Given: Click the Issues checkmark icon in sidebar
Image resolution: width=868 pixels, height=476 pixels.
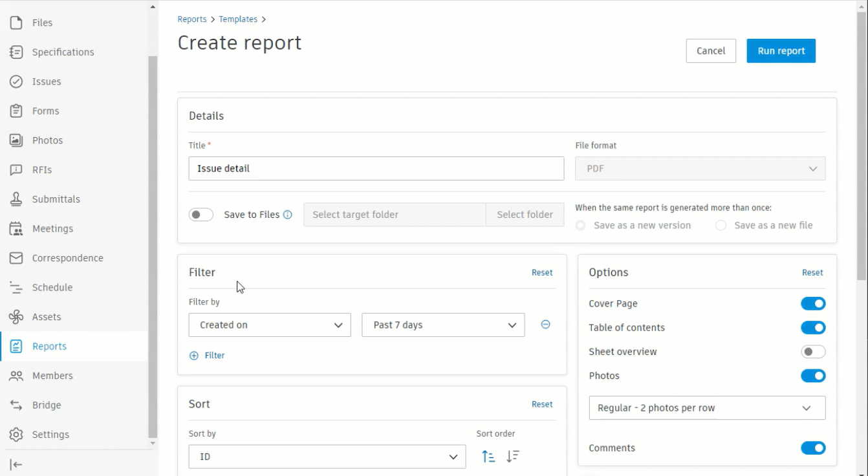Looking at the screenshot, I should (16, 81).
